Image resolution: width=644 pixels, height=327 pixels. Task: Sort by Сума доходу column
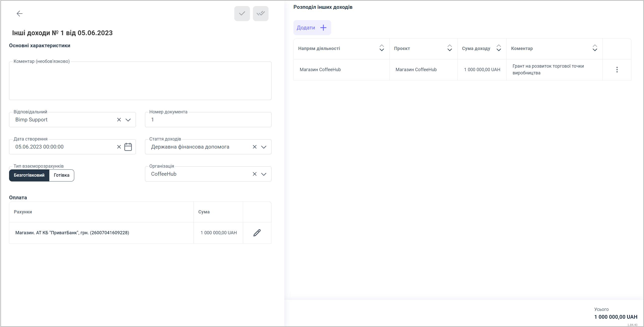pos(499,48)
